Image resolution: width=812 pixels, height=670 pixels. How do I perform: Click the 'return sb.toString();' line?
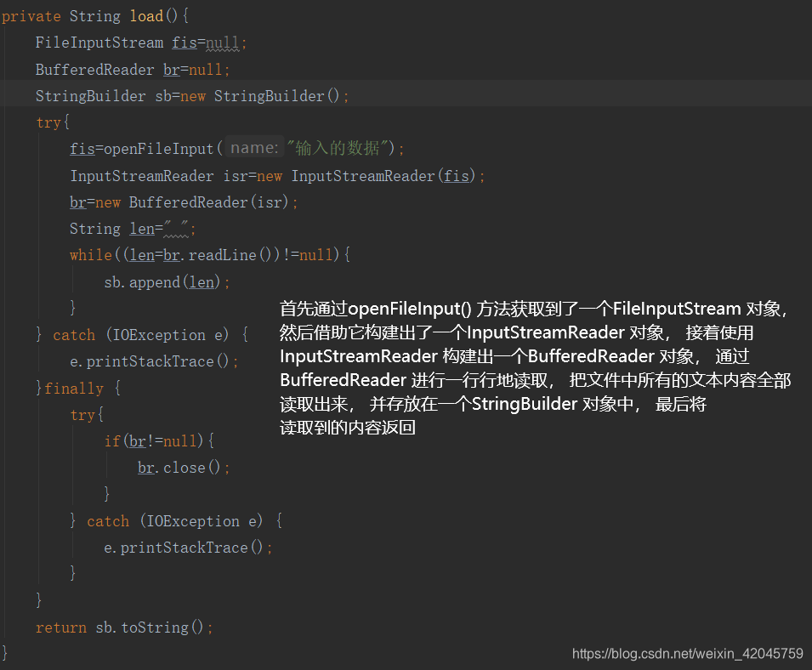[x=124, y=627]
